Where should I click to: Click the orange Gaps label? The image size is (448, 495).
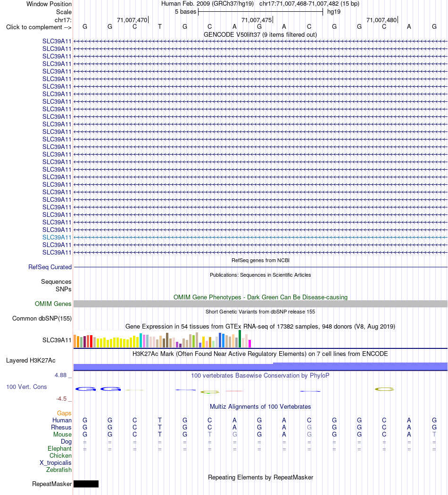click(64, 413)
